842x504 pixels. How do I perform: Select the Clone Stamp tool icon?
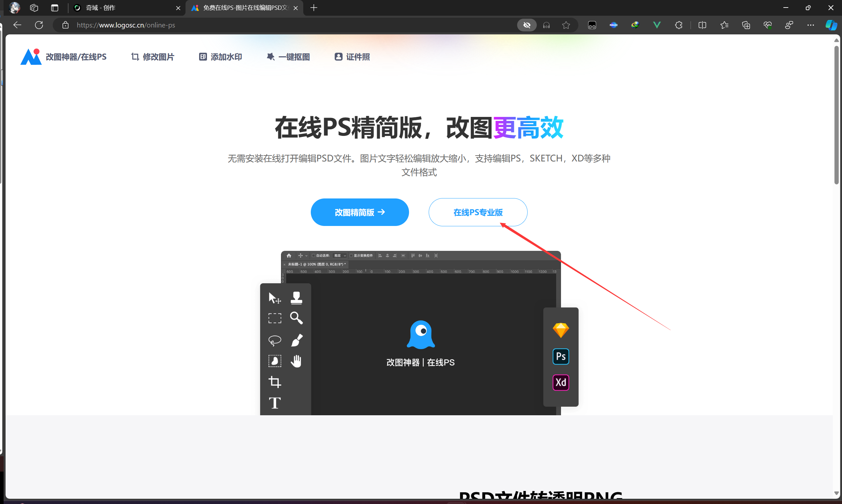296,298
